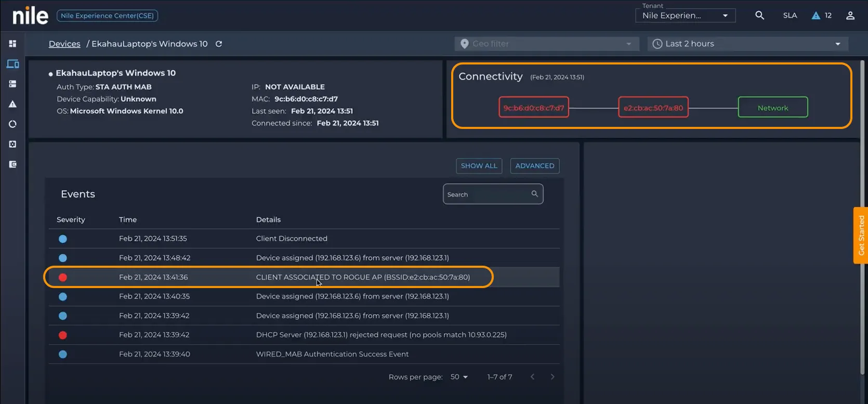Click the Devices breadcrumb link
868x404 pixels.
coord(64,44)
